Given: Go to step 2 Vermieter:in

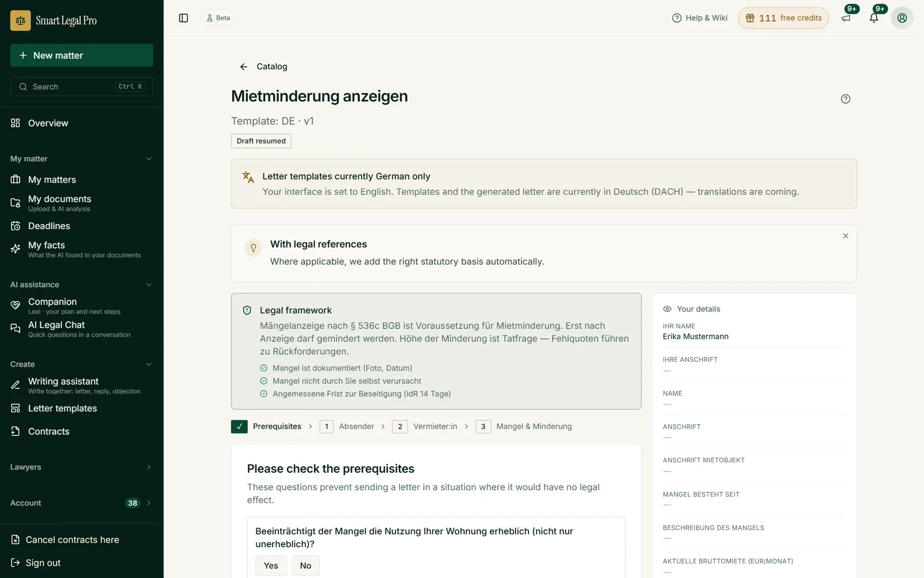Looking at the screenshot, I should pyautogui.click(x=424, y=427).
